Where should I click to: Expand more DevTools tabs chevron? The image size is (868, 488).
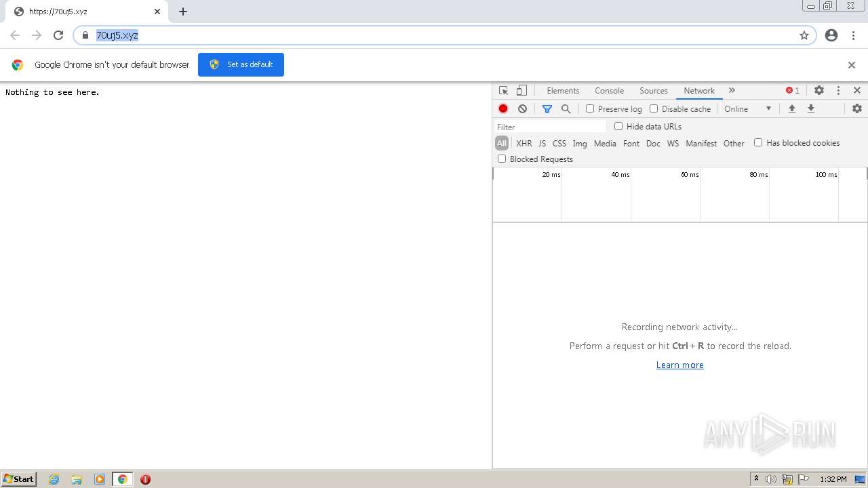732,90
